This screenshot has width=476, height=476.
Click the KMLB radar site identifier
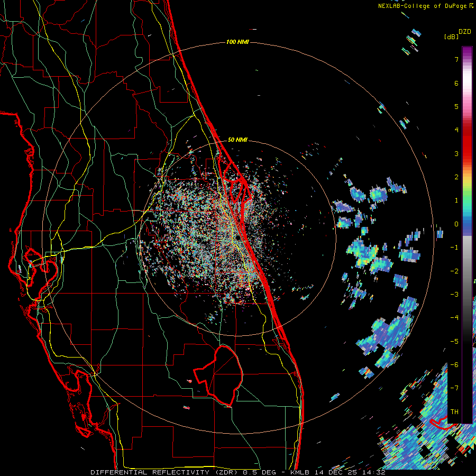coord(301,472)
